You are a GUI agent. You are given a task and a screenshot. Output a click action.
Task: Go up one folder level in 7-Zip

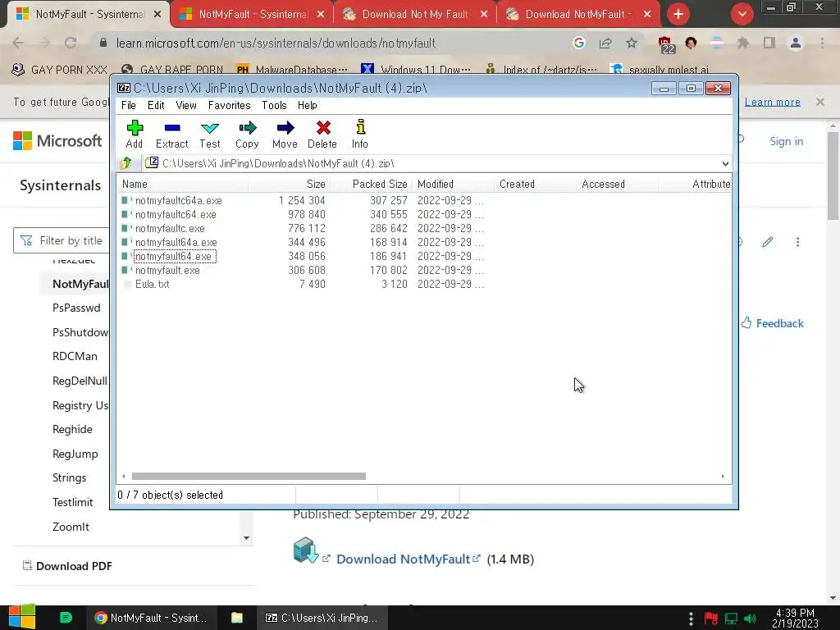pos(126,163)
